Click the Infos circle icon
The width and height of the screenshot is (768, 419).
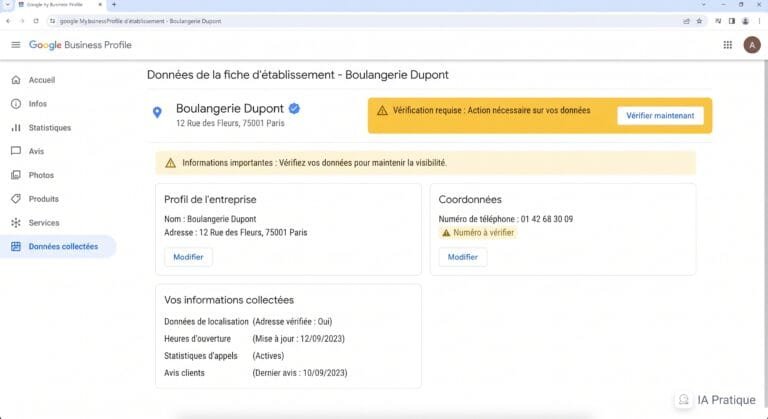(x=16, y=104)
